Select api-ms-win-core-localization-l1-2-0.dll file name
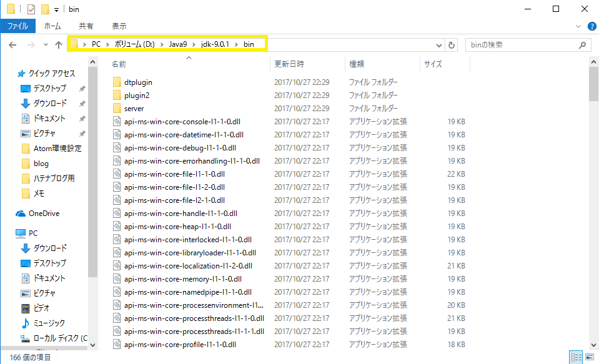The width and height of the screenshot is (599, 364). click(188, 266)
